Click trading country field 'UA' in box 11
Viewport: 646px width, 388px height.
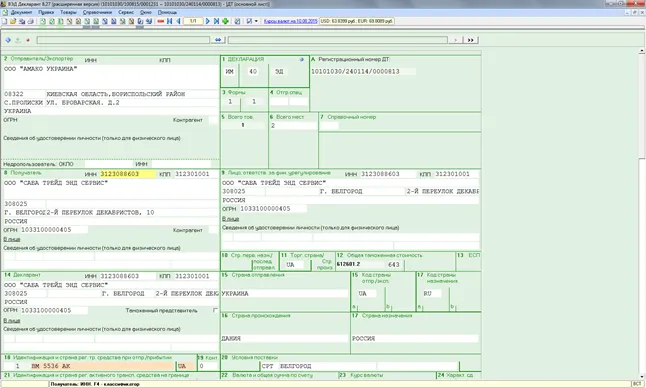295,264
